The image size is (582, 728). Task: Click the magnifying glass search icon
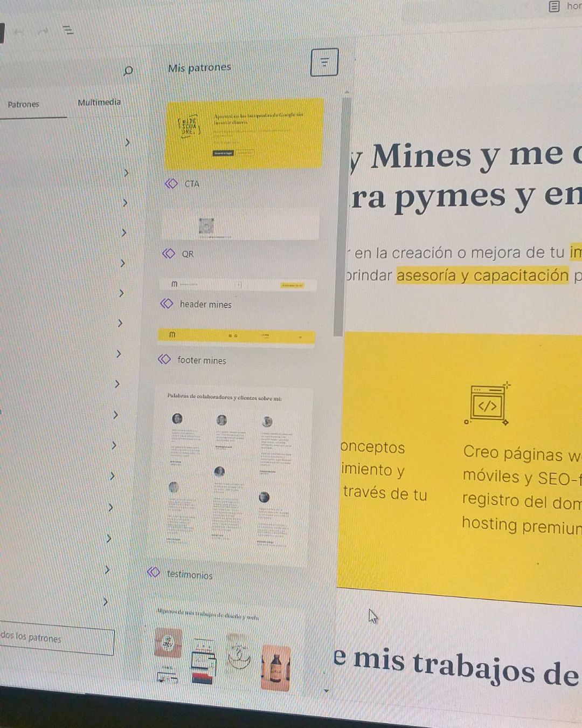[x=128, y=71]
